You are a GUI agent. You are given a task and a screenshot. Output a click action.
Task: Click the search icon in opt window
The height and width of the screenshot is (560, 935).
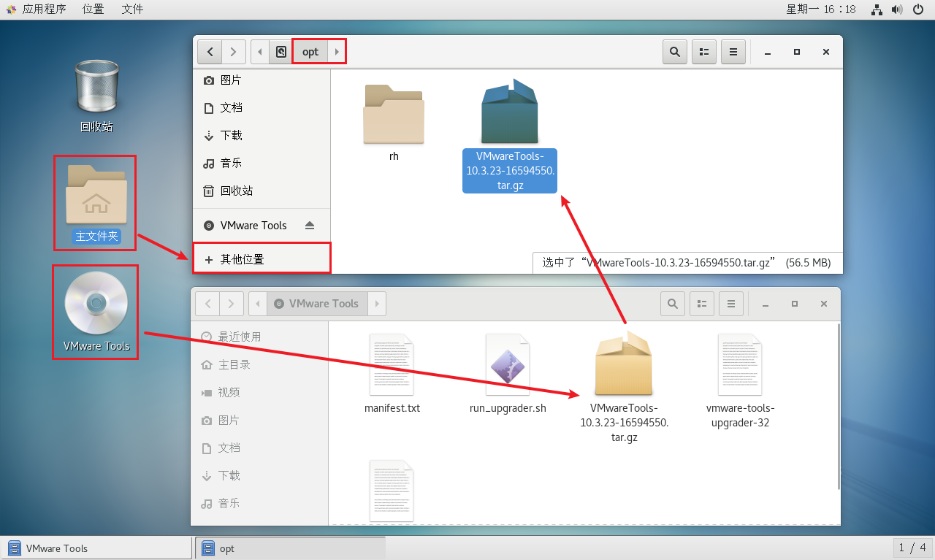(x=675, y=52)
